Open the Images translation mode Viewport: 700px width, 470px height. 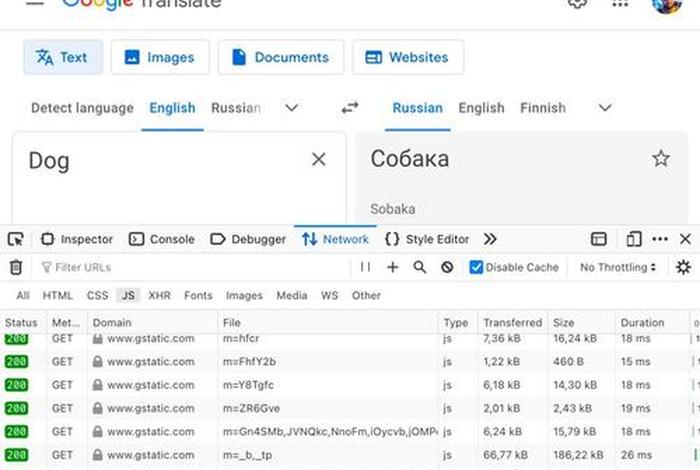coord(160,57)
